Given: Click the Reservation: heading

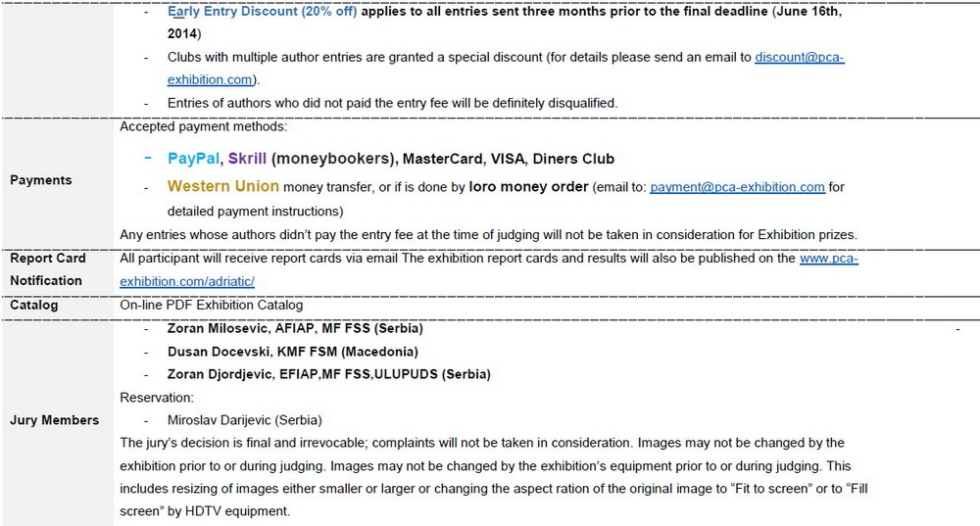Looking at the screenshot, I should [x=157, y=398].
